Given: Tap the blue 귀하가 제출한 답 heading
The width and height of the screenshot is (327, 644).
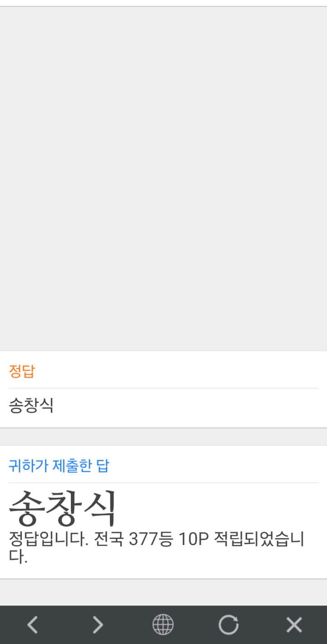Looking at the screenshot, I should point(59,466).
